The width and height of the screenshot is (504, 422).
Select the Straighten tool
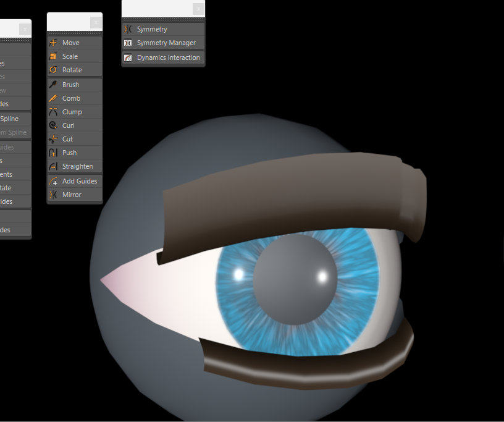[77, 166]
